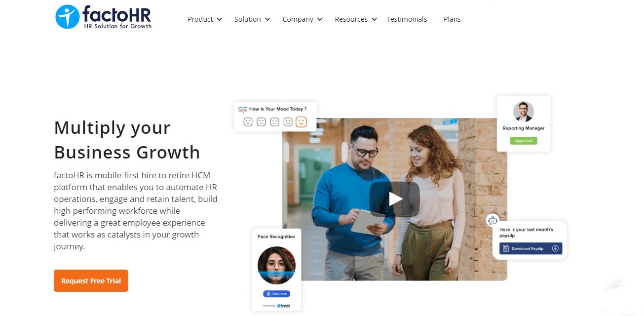Expand the Solution dropdown chevron
Screen dimensions: 644x316
267,20
